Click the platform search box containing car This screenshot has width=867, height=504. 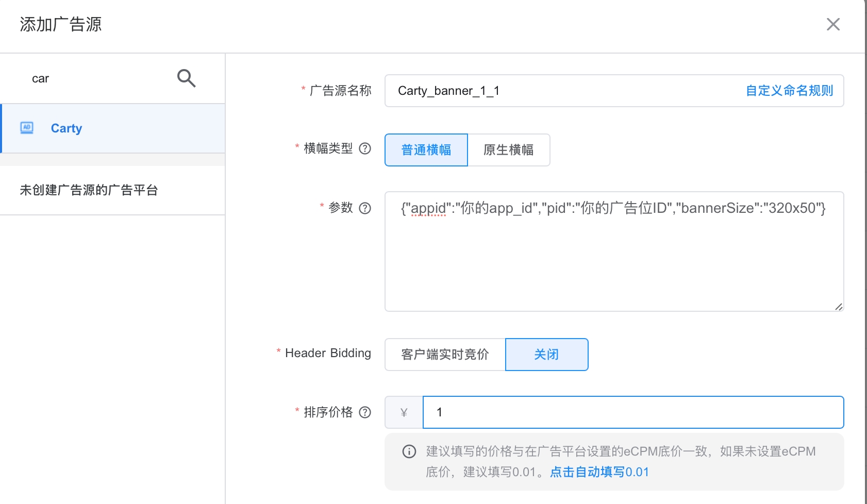point(98,78)
